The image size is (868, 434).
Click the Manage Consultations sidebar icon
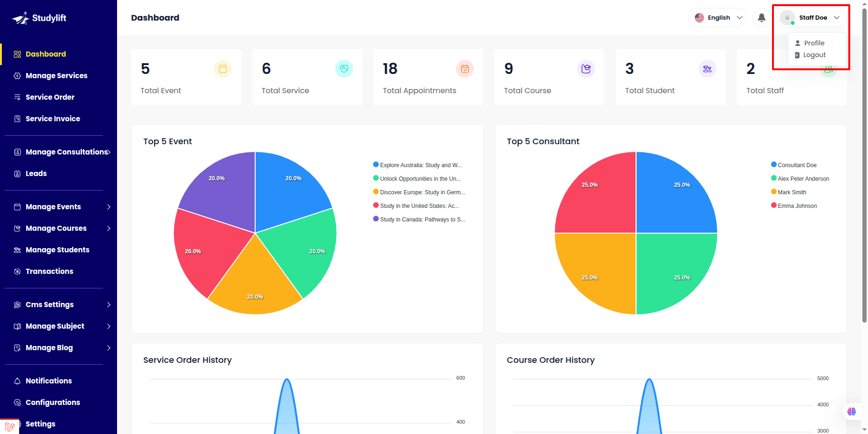(17, 152)
